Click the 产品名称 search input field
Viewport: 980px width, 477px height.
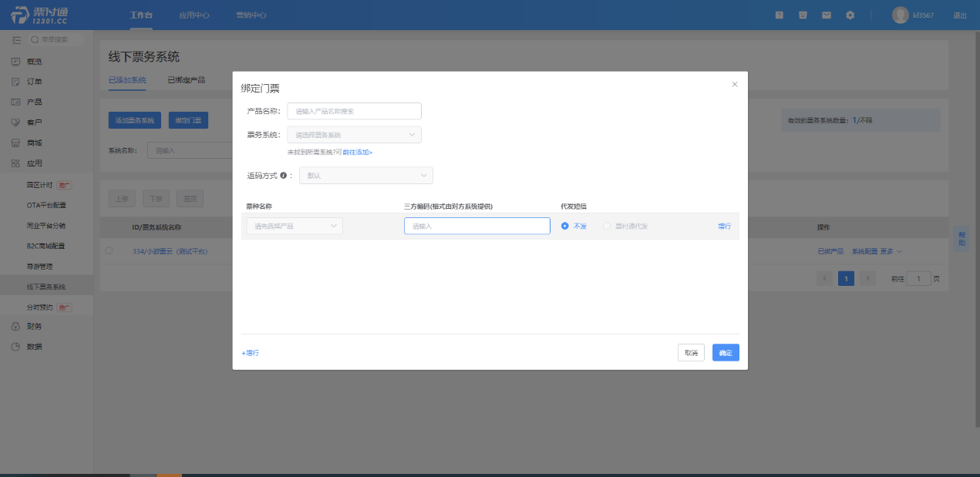(354, 111)
